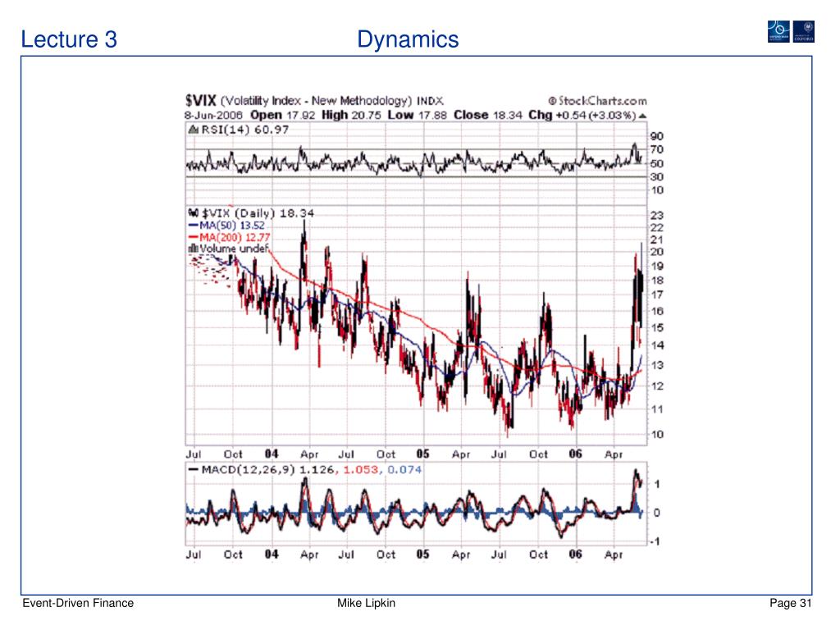Screen dimensions: 840x630
Task: Click the Volume undef bar icon
Action: pos(194,249)
